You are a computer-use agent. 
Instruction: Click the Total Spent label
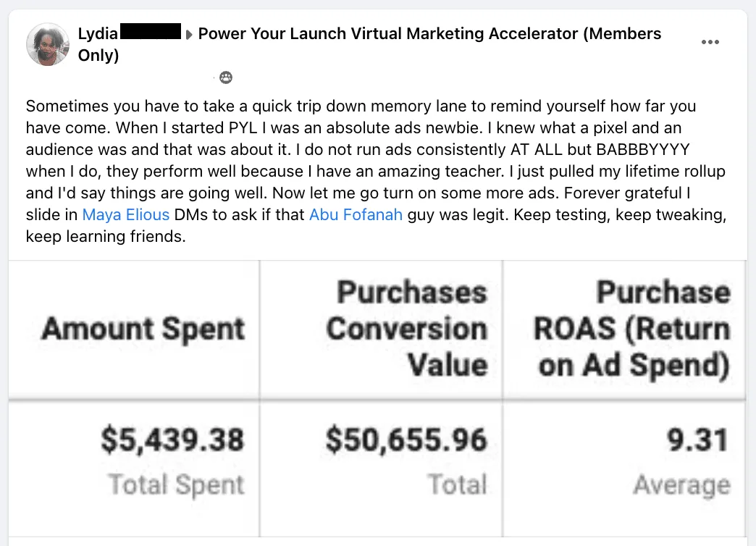pyautogui.click(x=177, y=484)
